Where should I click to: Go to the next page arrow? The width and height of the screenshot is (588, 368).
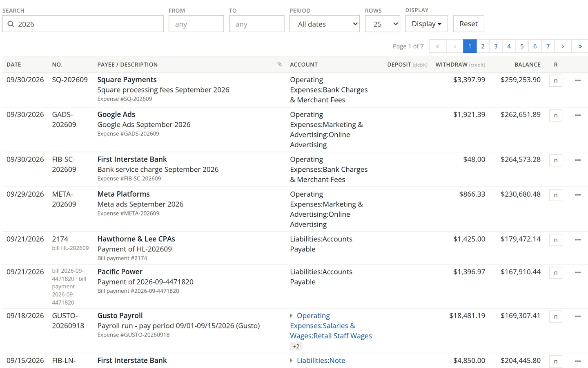click(x=563, y=46)
